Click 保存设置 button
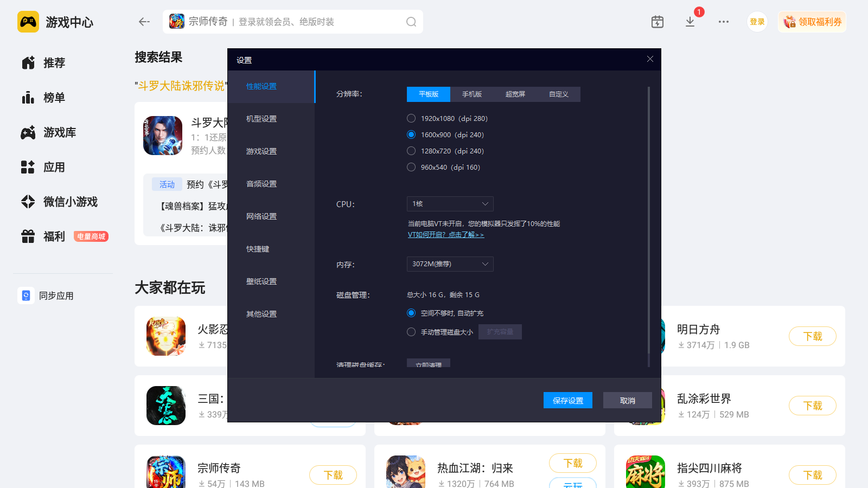 pos(568,400)
